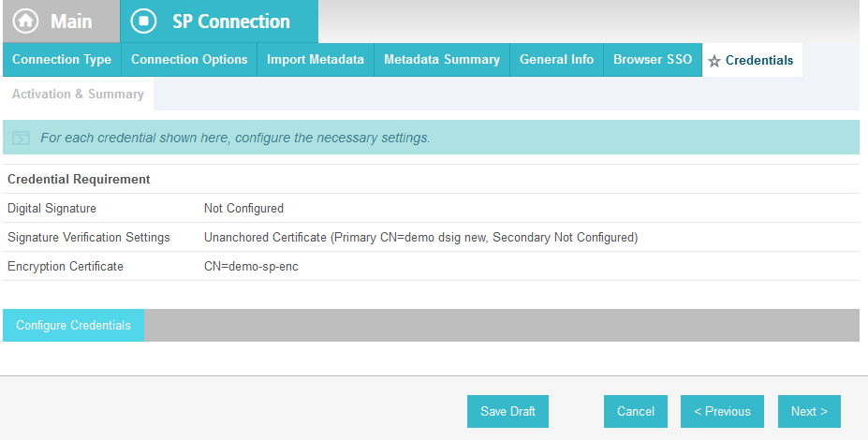Screen dimensions: 868x440
Task: Open the Main tab
Action: pyautogui.click(x=62, y=21)
